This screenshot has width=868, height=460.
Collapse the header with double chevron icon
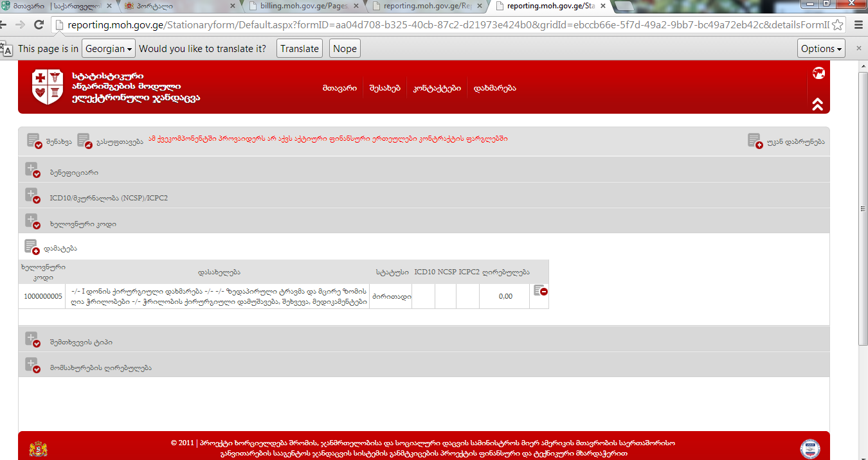pyautogui.click(x=818, y=104)
